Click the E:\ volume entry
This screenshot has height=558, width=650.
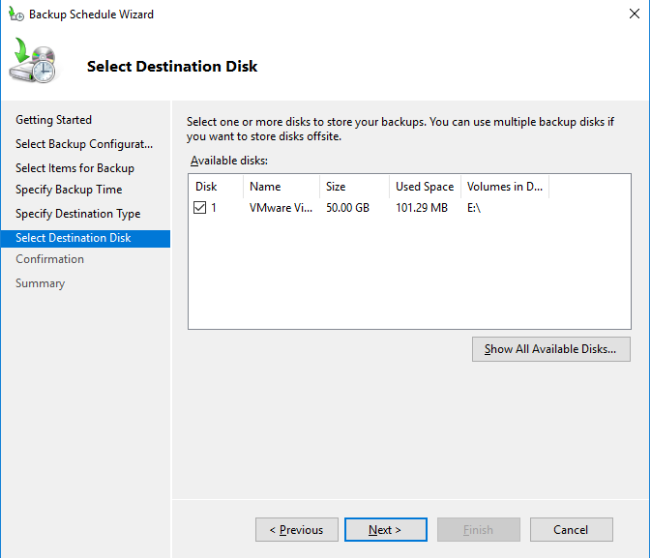(x=473, y=208)
